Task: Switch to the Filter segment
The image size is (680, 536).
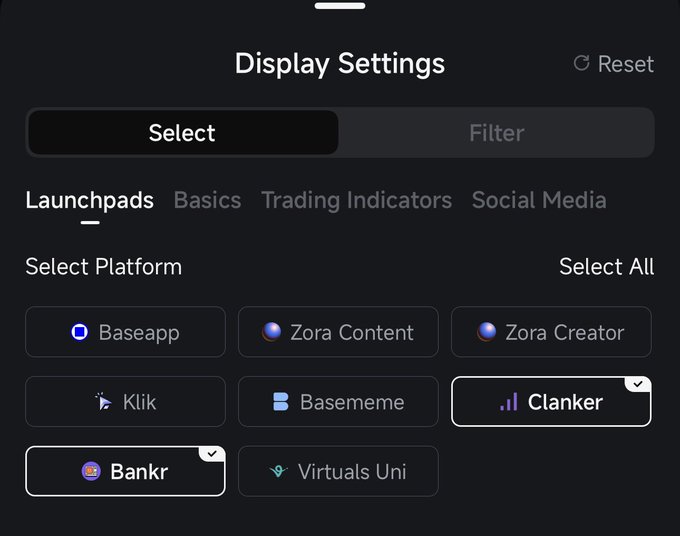Action: (x=496, y=133)
